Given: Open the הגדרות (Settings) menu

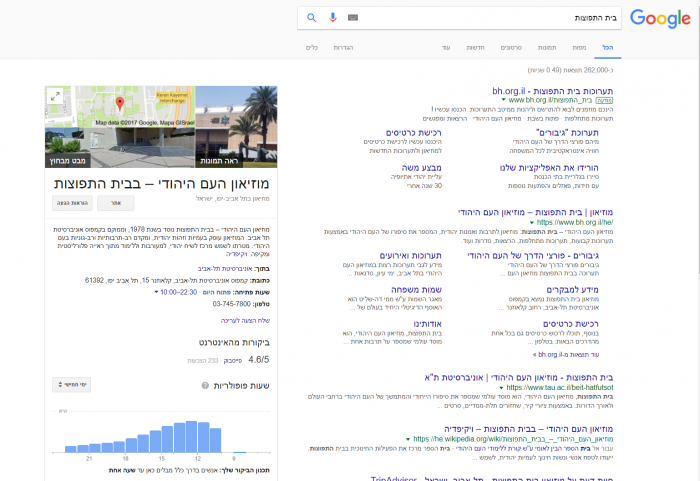Looking at the screenshot, I should pyautogui.click(x=343, y=48).
